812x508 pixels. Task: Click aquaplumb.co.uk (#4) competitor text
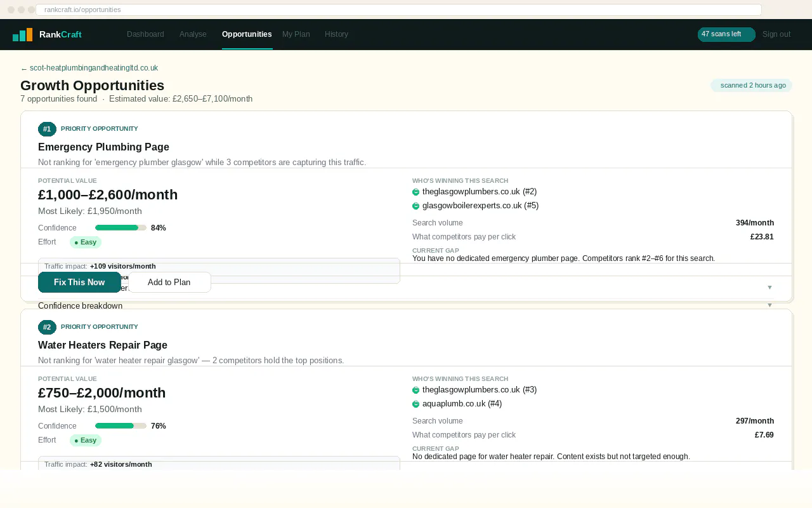pyautogui.click(x=462, y=404)
